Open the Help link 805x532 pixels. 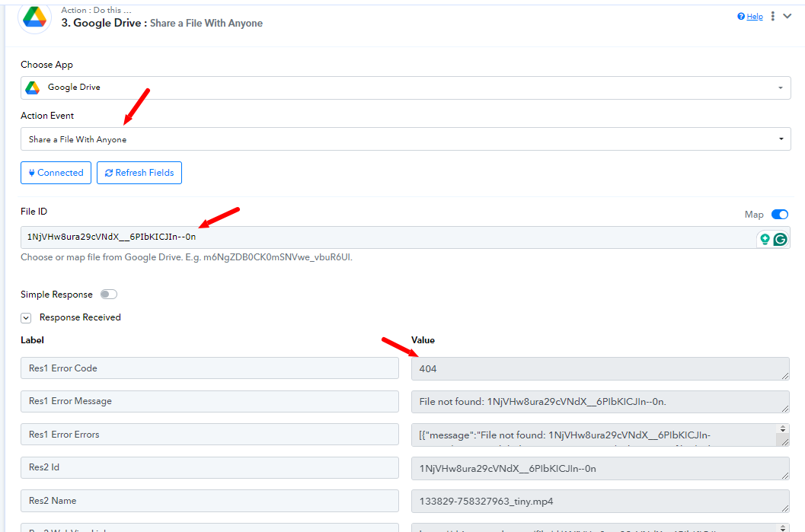(x=754, y=17)
